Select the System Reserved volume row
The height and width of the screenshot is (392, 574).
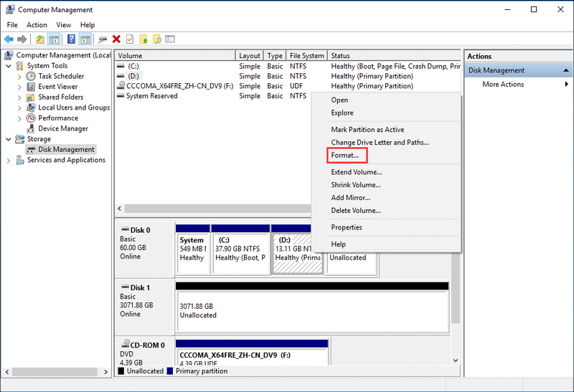pos(213,96)
